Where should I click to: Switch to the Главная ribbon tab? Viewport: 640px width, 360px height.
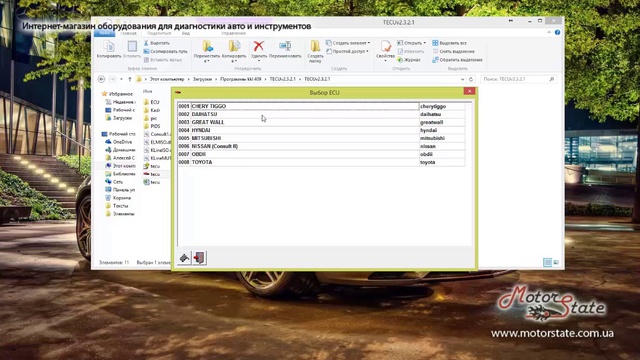coord(128,33)
